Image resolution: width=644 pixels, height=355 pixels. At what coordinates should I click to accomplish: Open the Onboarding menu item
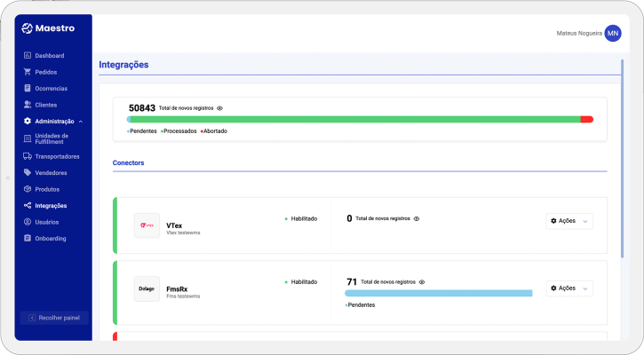pos(51,239)
